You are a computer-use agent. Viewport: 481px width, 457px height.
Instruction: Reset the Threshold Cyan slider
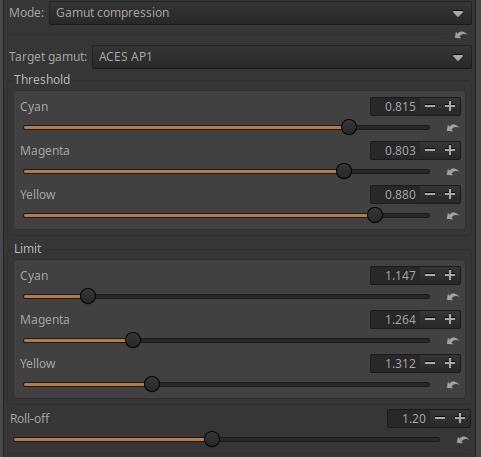[x=452, y=128]
